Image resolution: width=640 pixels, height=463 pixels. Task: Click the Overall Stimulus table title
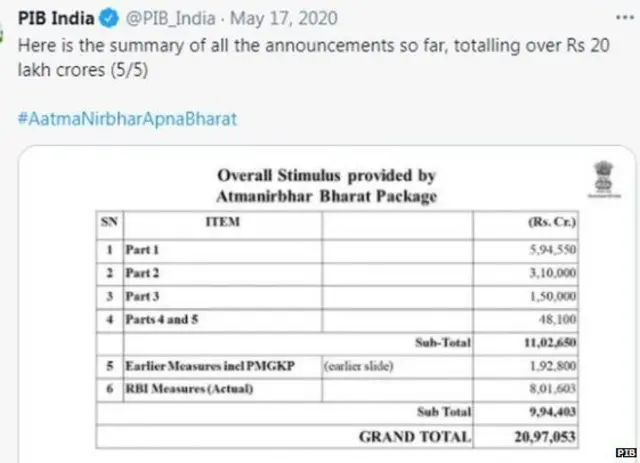click(328, 185)
